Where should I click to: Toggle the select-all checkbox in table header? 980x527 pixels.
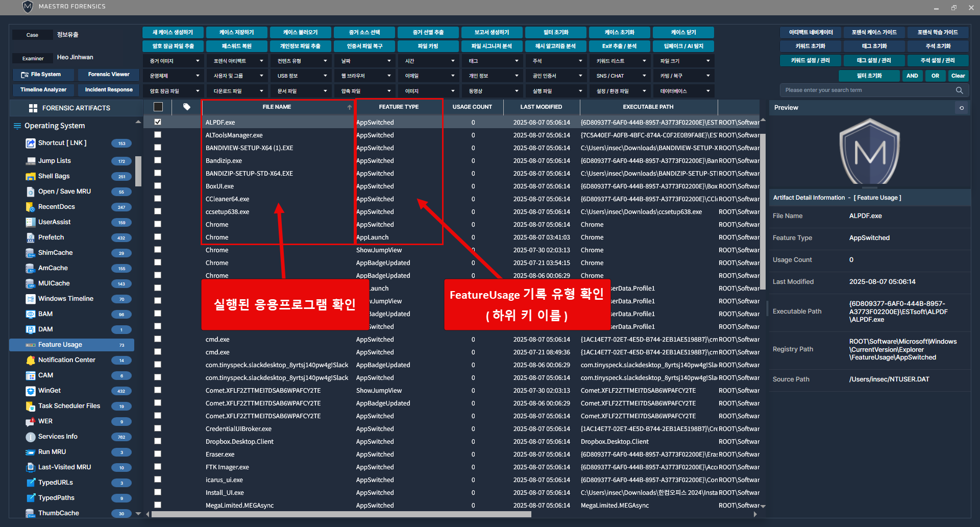pyautogui.click(x=158, y=107)
